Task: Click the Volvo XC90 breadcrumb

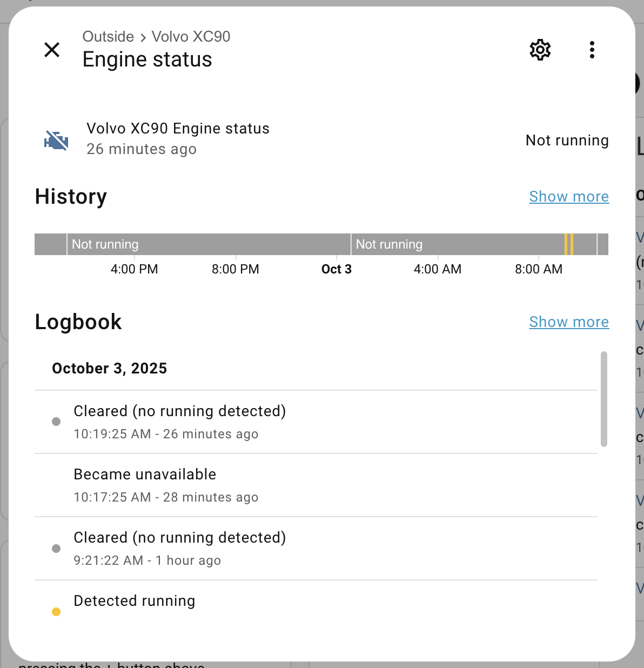Action: [x=191, y=37]
